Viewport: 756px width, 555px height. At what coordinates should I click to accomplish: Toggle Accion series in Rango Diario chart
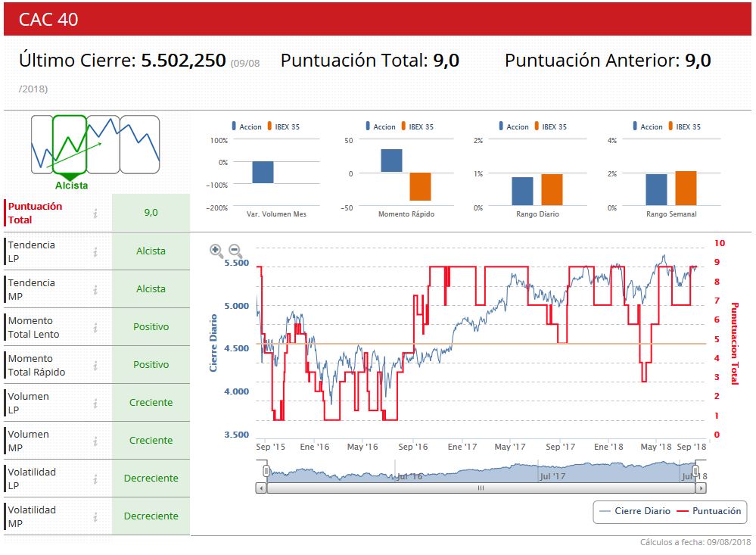point(514,126)
